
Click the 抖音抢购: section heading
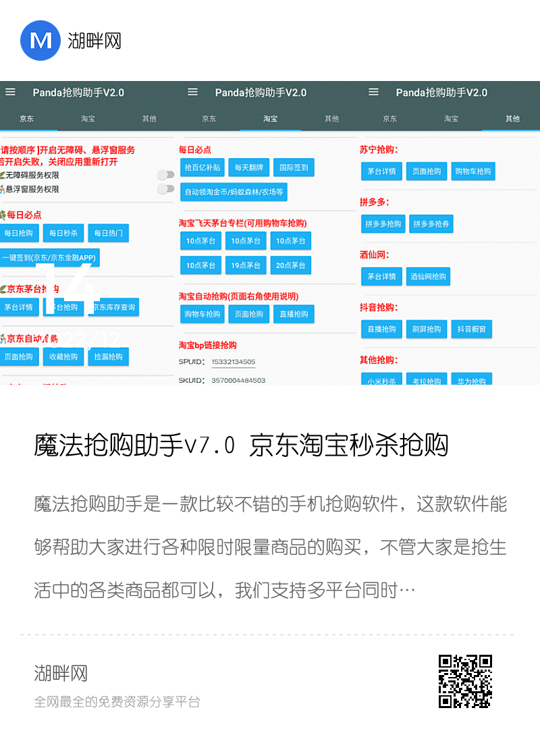click(379, 307)
